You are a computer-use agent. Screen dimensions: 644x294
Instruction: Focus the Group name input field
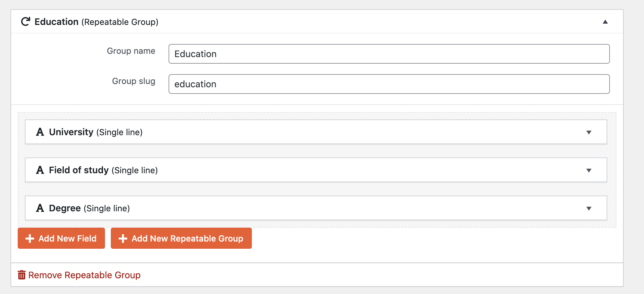(x=389, y=54)
